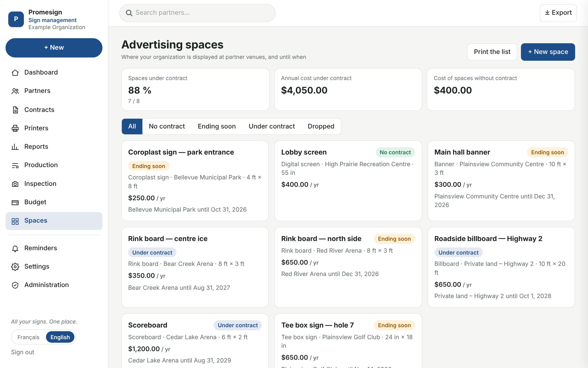
Task: Click the Partners people icon
Action: click(x=15, y=91)
